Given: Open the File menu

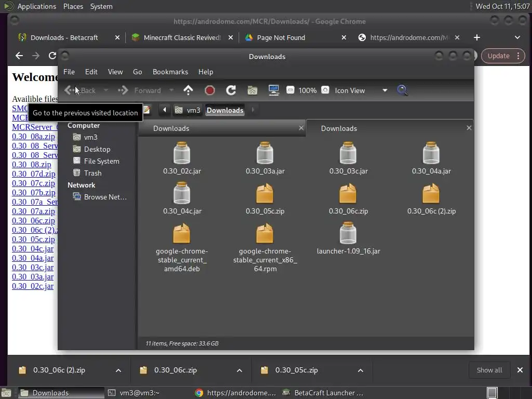Looking at the screenshot, I should point(69,72).
